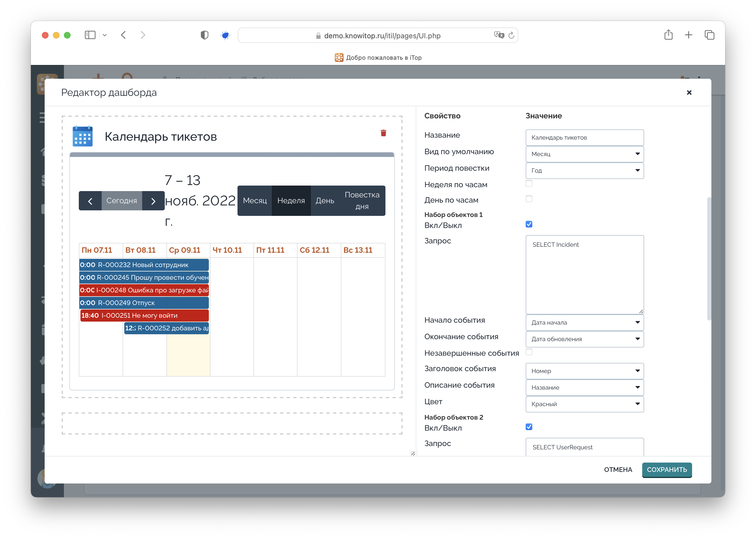
Task: Disable 'Набор объектов 1' Вкл/Выкл checkbox
Action: [x=529, y=224]
